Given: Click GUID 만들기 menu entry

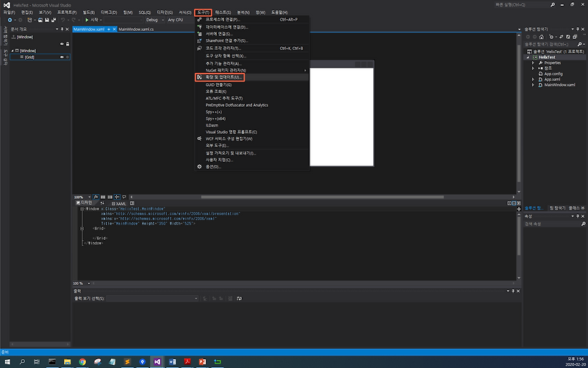Looking at the screenshot, I should [218, 85].
